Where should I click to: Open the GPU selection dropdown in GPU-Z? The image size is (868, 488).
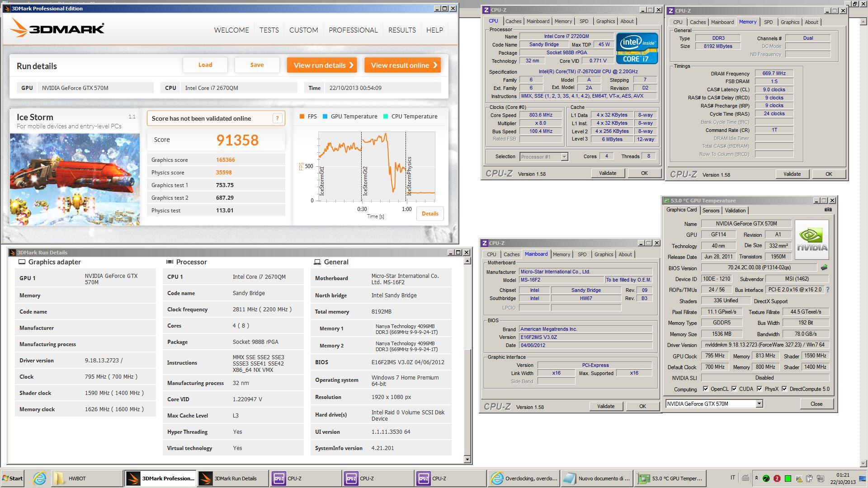[759, 404]
